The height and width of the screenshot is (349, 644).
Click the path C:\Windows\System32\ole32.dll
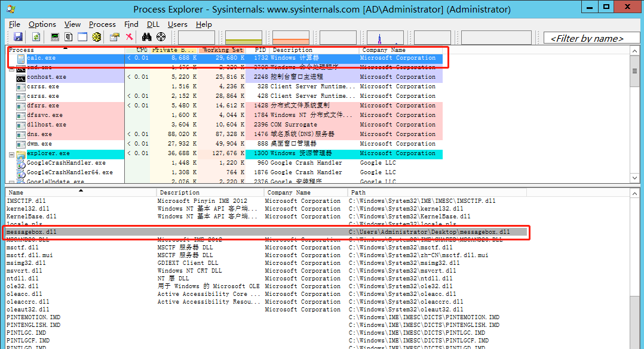pyautogui.click(x=401, y=287)
